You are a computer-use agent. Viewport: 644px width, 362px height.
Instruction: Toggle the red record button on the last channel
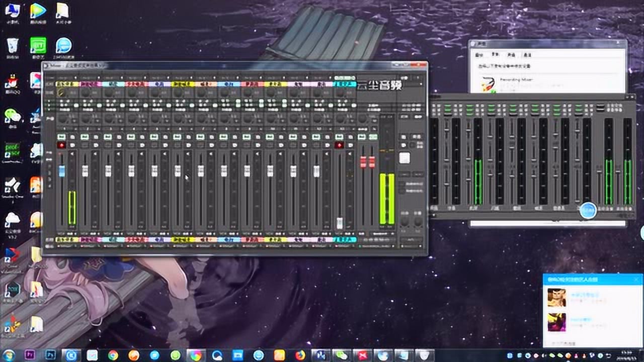[x=340, y=145]
